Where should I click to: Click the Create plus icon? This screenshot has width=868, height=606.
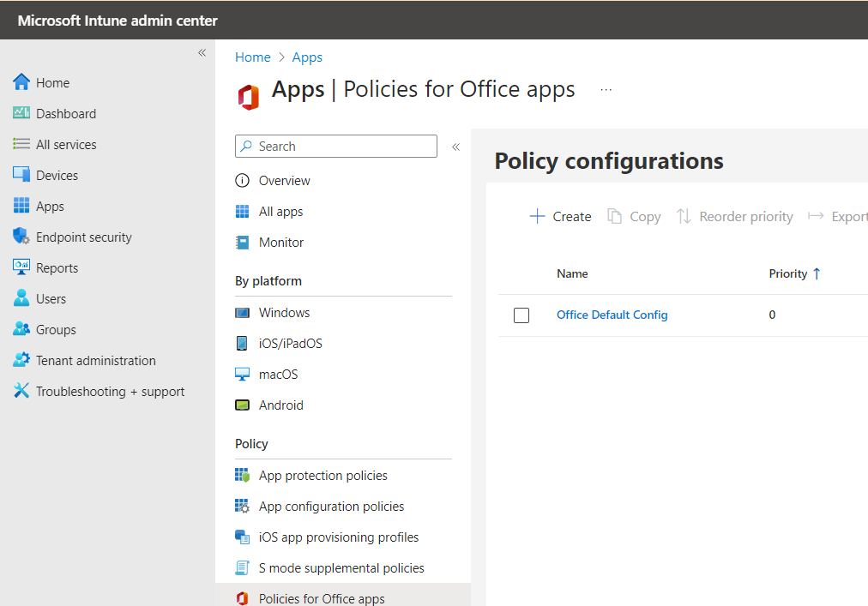click(537, 217)
